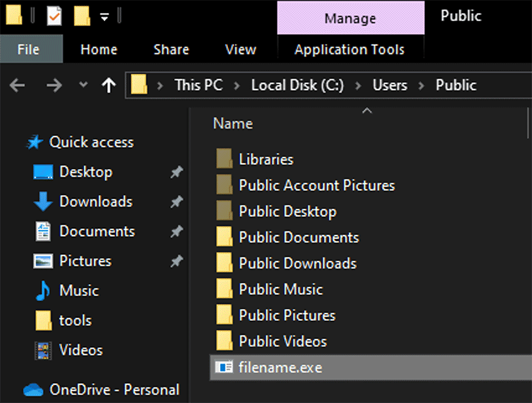Click the folder icon in the title bar
The height and width of the screenshot is (403, 532).
coord(13,15)
